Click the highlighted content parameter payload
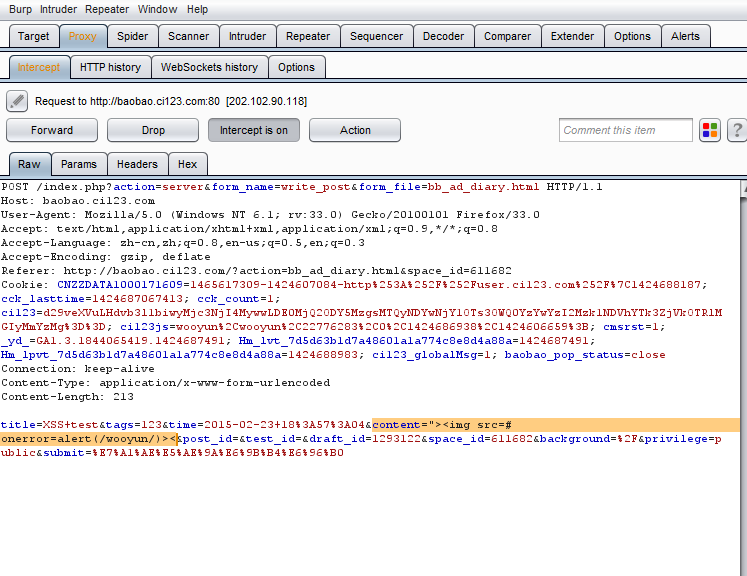The height and width of the screenshot is (576, 747). [x=370, y=432]
